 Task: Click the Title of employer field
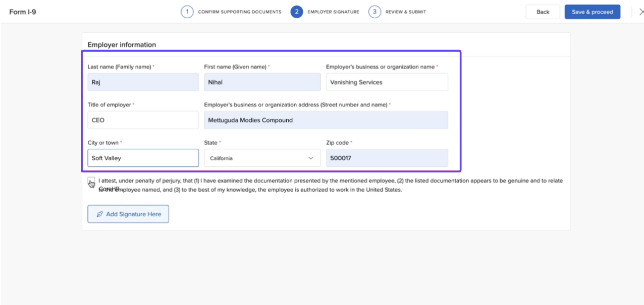click(x=143, y=120)
